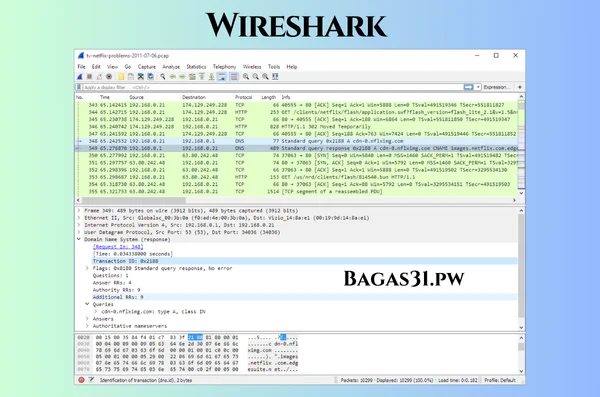Zoom in the packet text
600x397 pixels.
coord(246,77)
